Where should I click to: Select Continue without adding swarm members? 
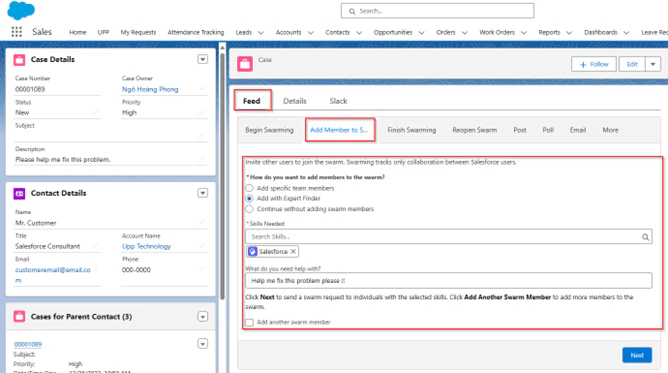(x=249, y=209)
